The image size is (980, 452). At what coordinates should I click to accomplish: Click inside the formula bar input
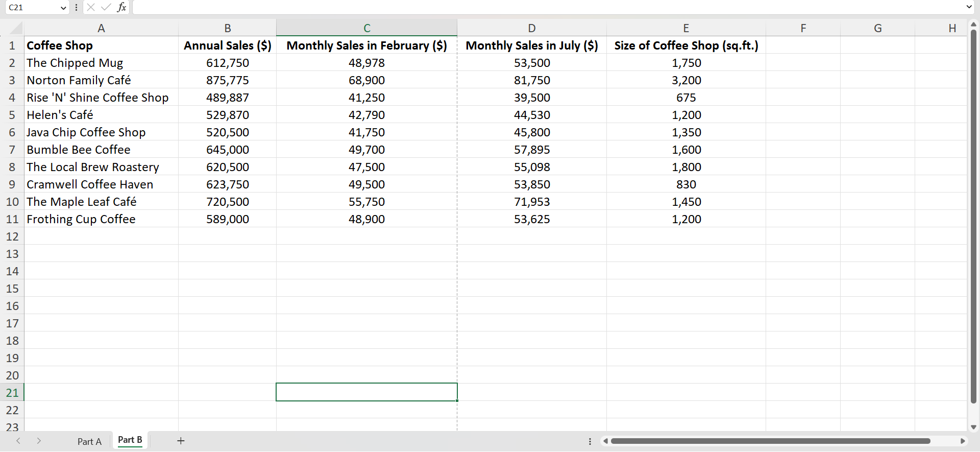click(549, 7)
